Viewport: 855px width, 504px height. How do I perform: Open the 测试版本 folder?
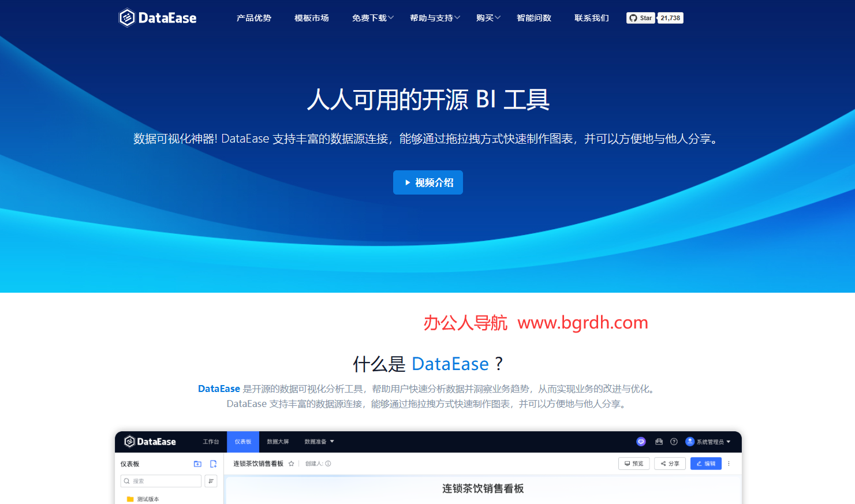pyautogui.click(x=147, y=498)
